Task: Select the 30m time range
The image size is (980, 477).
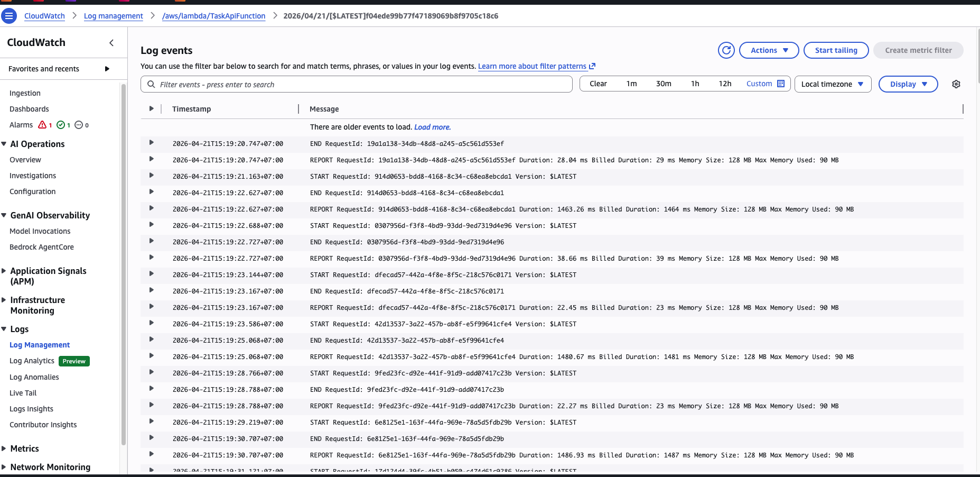Action: (664, 83)
